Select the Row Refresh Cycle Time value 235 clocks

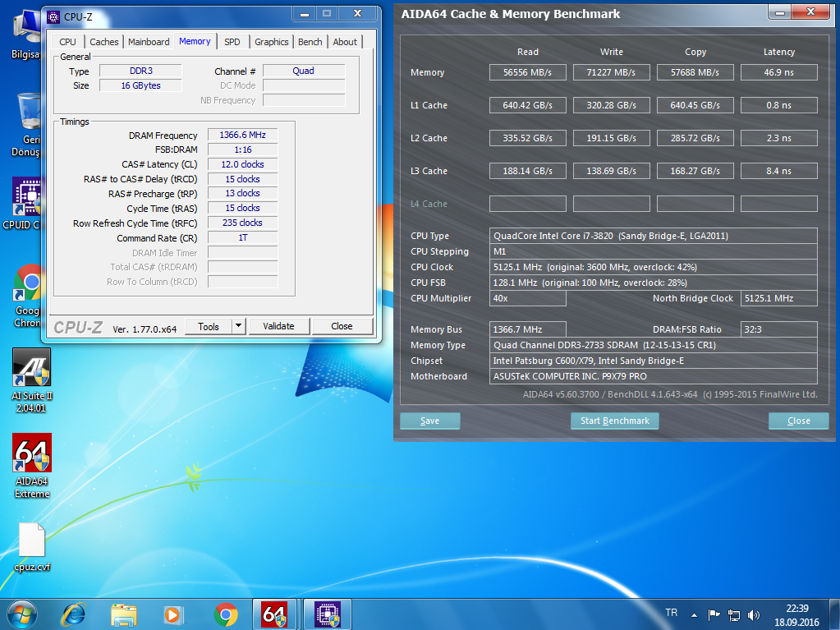[x=243, y=223]
